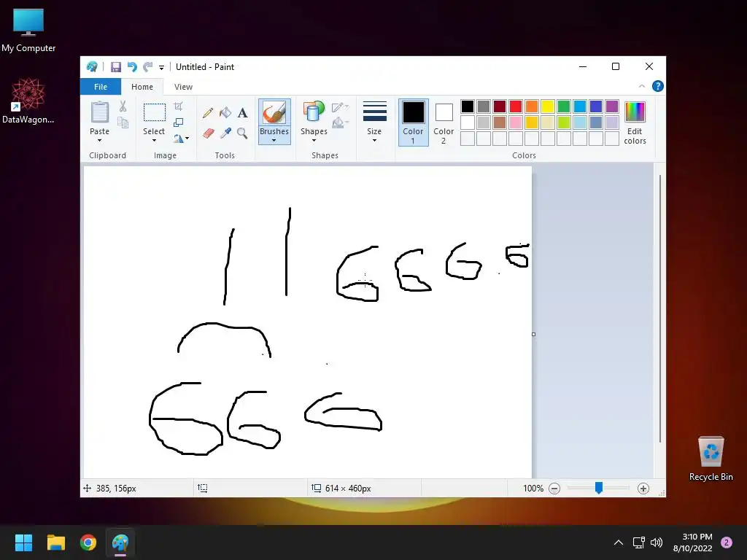This screenshot has width=747, height=560.
Task: Open the clock and date display
Action: coord(693,542)
